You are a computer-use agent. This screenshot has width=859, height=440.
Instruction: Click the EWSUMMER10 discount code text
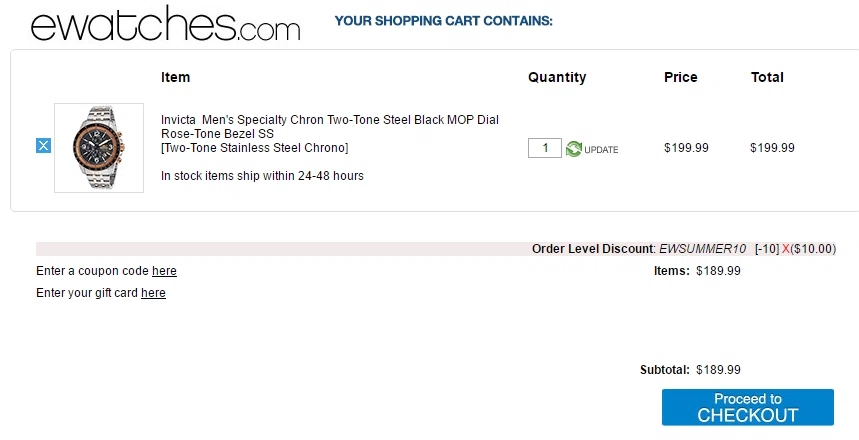tap(702, 249)
